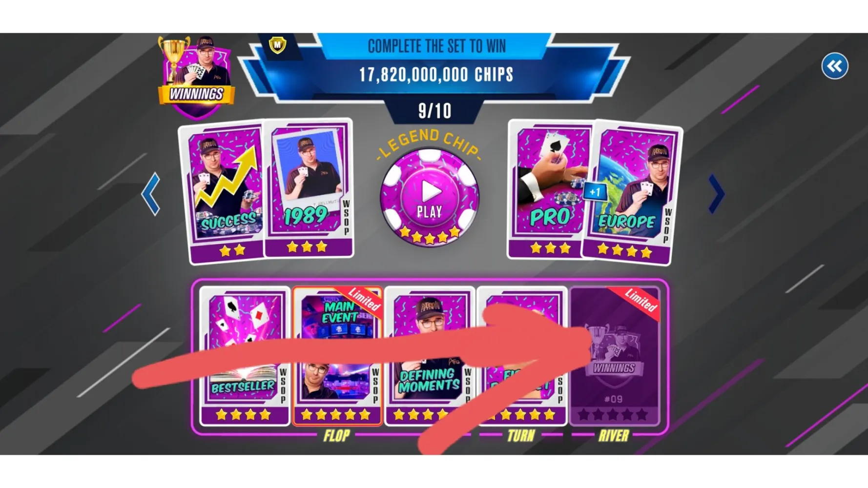
Task: Select the Bestseller card
Action: pyautogui.click(x=245, y=356)
